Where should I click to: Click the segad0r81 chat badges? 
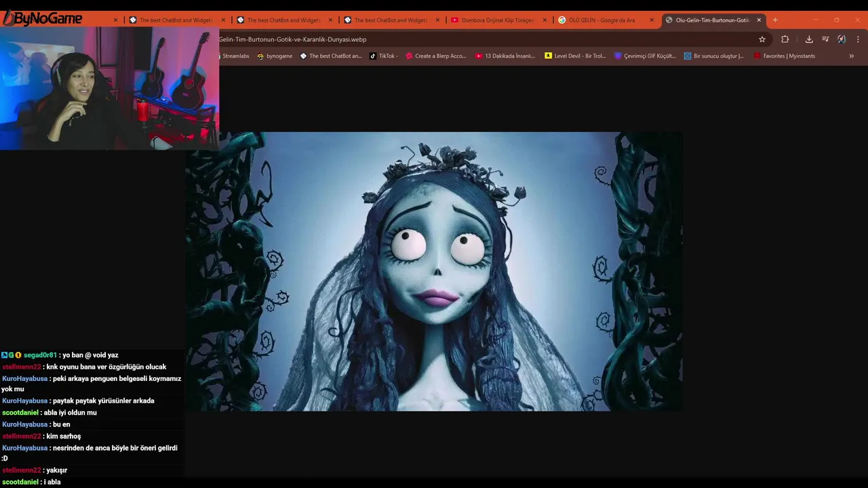[11, 355]
